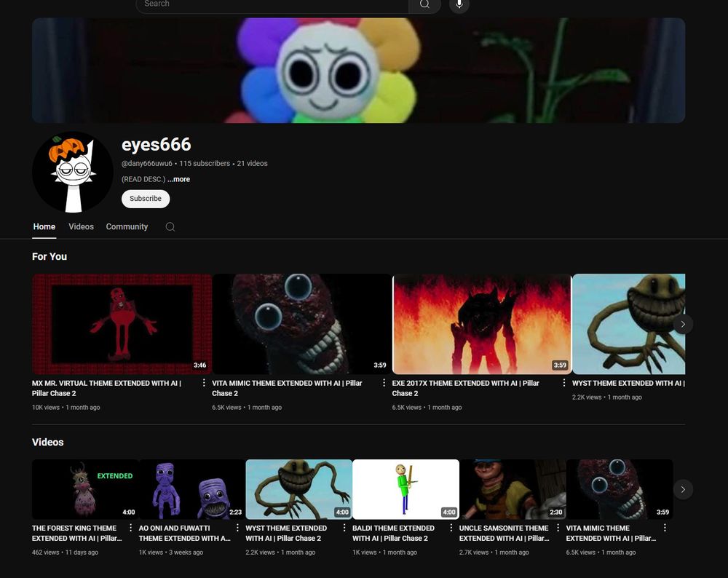Play EXE 2017X fire thumbnail
Viewport: 728px width, 578px height.
(x=482, y=324)
